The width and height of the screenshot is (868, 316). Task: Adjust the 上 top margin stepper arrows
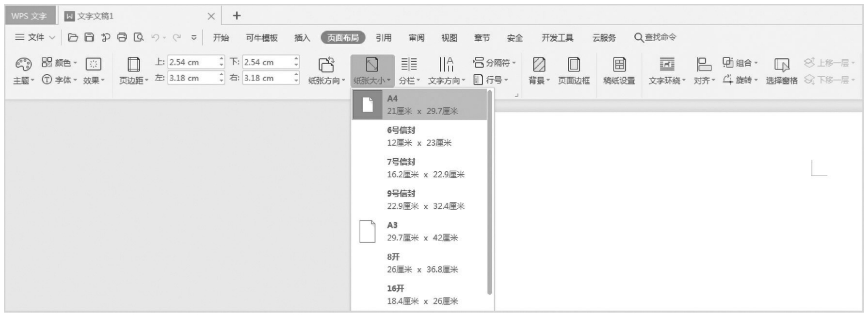(222, 62)
